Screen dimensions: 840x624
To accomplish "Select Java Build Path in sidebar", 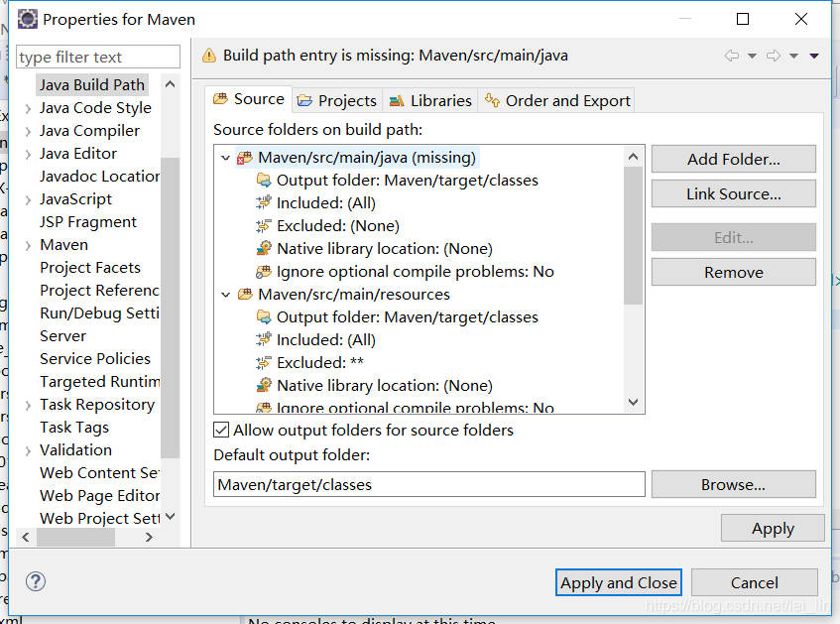I will [x=91, y=85].
